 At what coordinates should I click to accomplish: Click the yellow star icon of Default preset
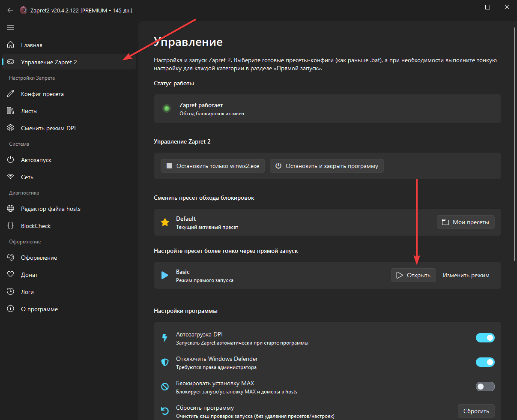[165, 222]
